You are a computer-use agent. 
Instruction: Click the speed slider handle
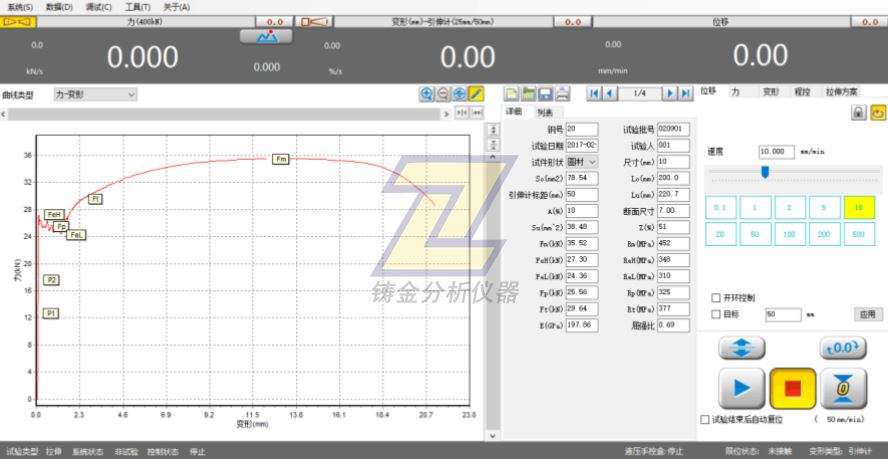point(765,172)
